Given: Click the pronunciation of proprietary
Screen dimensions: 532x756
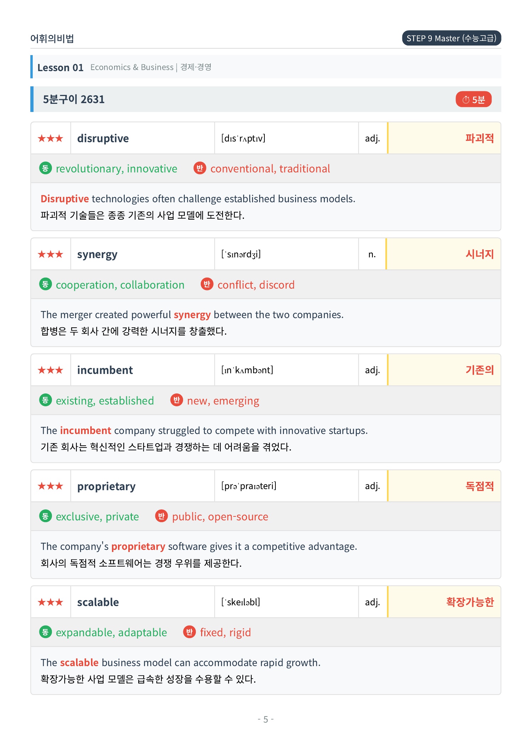Looking at the screenshot, I should tap(249, 486).
